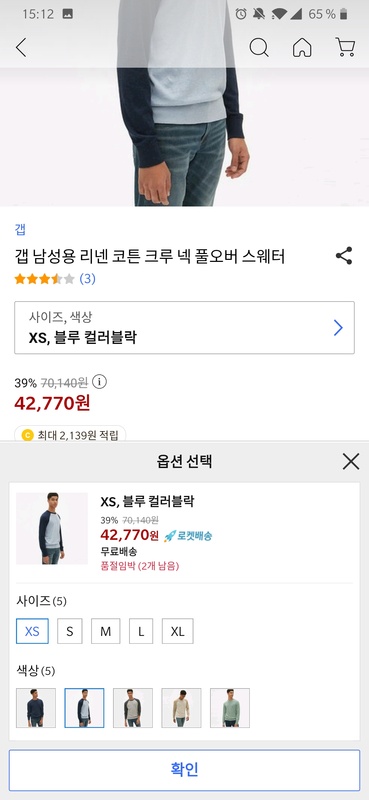Open the shopping cart icon
The height and width of the screenshot is (800, 369).
(345, 47)
